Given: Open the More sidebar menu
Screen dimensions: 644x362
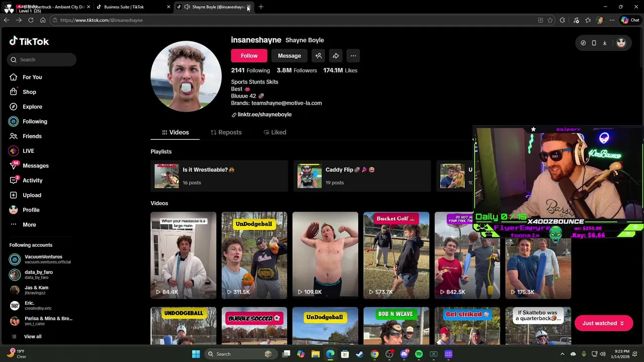Looking at the screenshot, I should (x=29, y=225).
